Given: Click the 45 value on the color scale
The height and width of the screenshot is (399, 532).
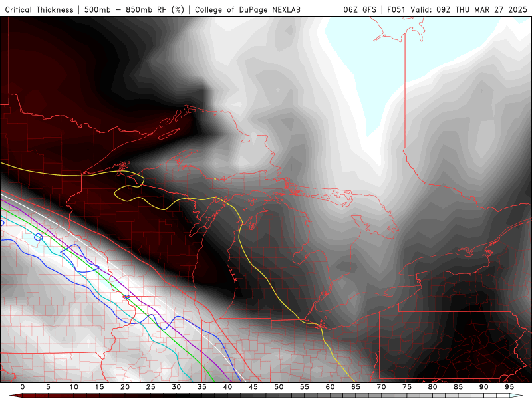Looking at the screenshot, I should tap(253, 387).
